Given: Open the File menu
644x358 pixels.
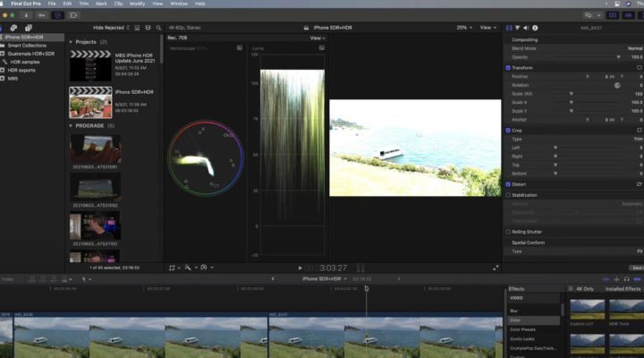Looking at the screenshot, I should click(x=52, y=4).
